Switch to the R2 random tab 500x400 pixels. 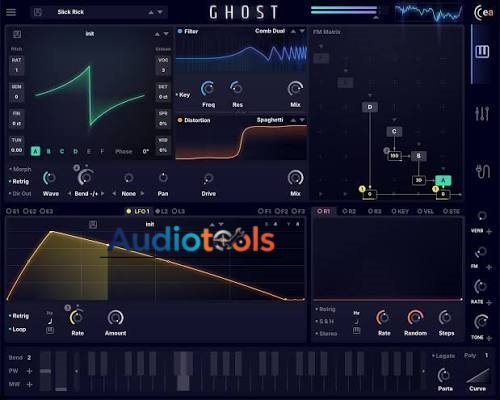(x=349, y=211)
